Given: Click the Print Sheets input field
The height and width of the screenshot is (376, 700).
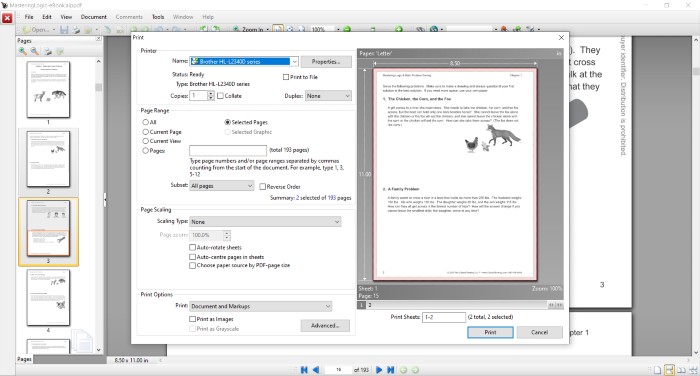Looking at the screenshot, I should 444,317.
